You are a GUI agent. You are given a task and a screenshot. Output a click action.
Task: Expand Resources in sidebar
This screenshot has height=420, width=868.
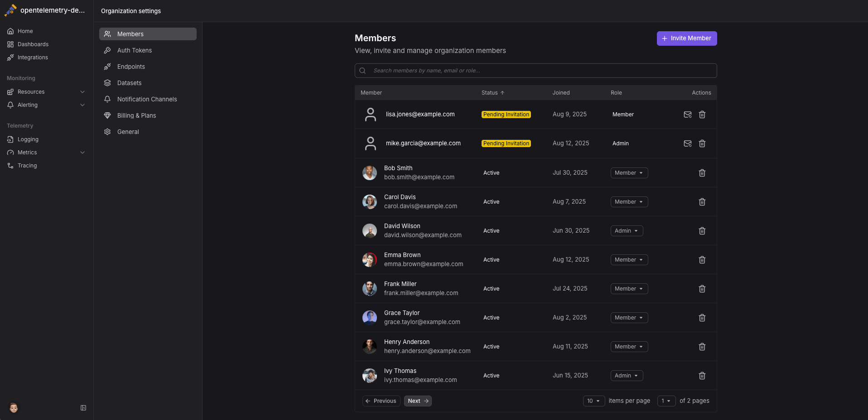pos(46,92)
